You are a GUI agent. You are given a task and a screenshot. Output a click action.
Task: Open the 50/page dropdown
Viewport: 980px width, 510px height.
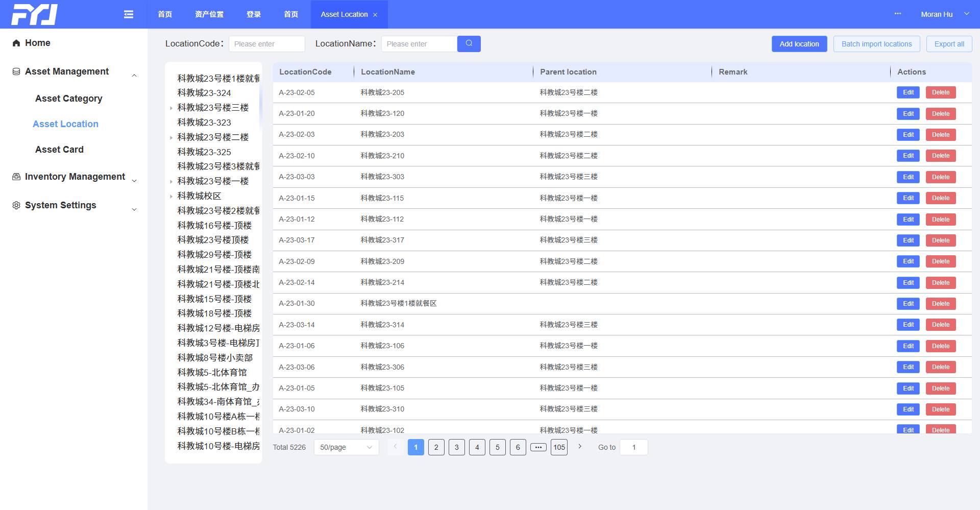[346, 447]
